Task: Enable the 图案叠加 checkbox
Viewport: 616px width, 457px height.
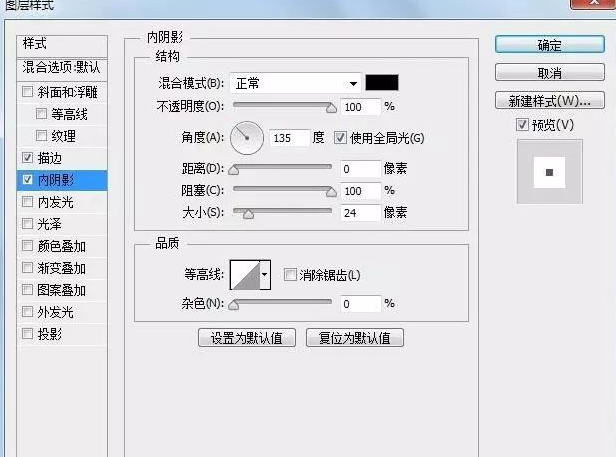Action: click(x=28, y=290)
